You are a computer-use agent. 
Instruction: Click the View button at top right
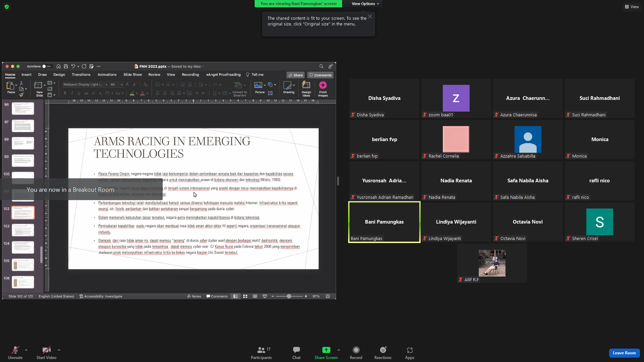point(632,7)
